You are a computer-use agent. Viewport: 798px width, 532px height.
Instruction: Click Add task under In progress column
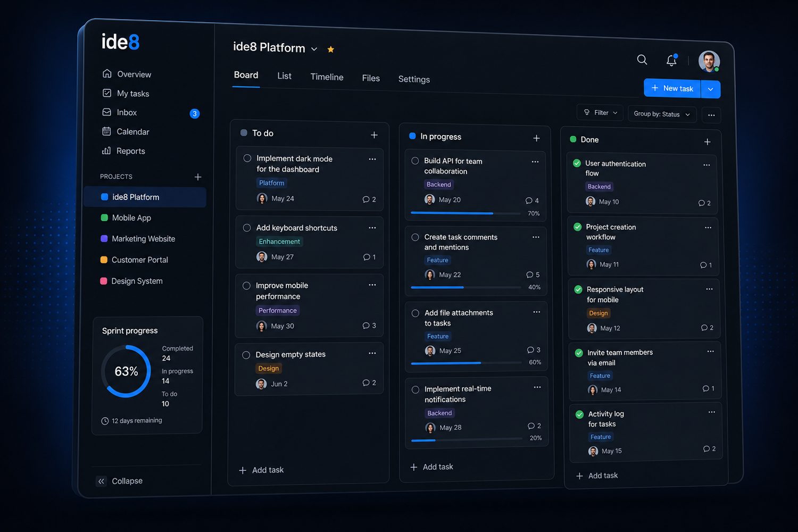431,467
